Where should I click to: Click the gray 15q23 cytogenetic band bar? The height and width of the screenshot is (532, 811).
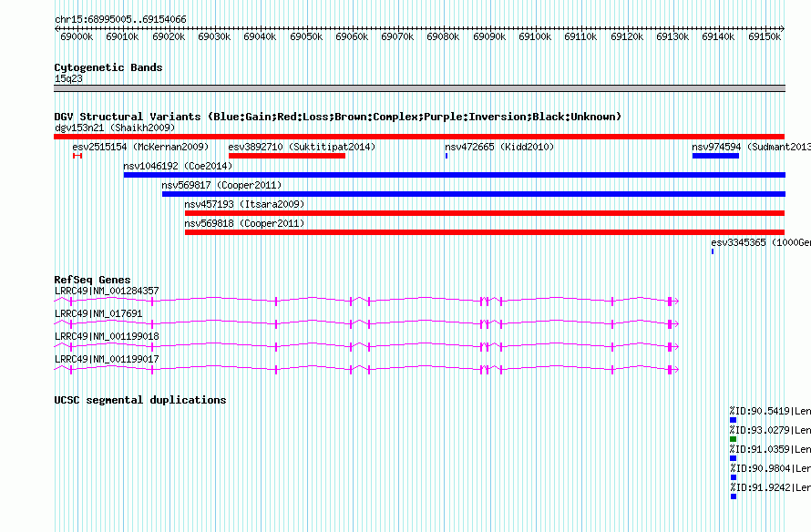tap(419, 88)
